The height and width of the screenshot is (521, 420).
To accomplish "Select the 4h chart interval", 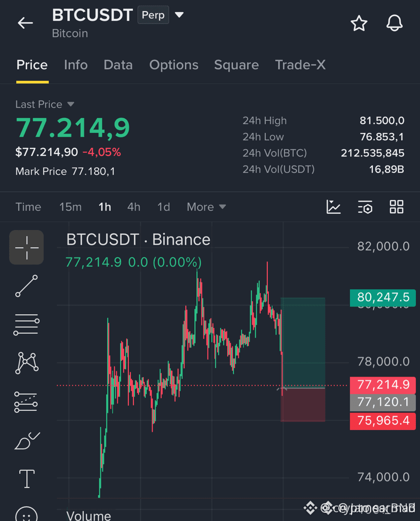I will click(x=134, y=207).
